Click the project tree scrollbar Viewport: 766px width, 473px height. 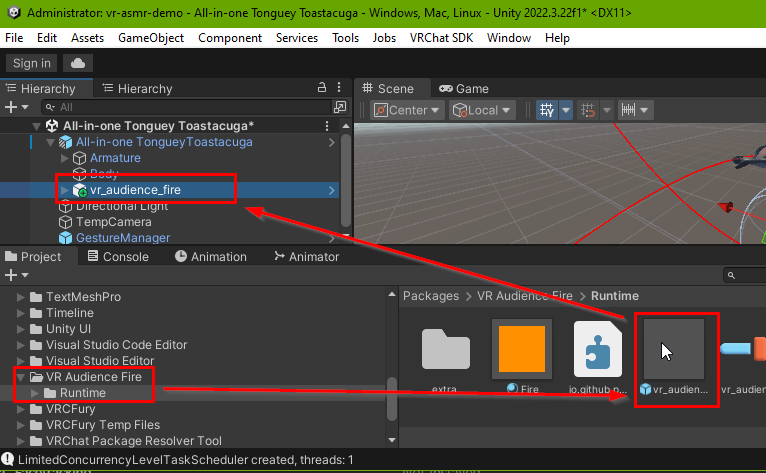(392, 399)
